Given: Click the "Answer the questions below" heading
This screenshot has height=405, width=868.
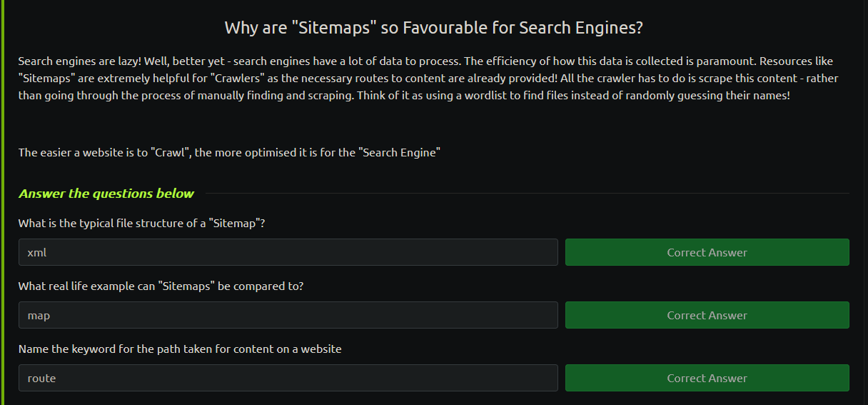Looking at the screenshot, I should (x=106, y=194).
